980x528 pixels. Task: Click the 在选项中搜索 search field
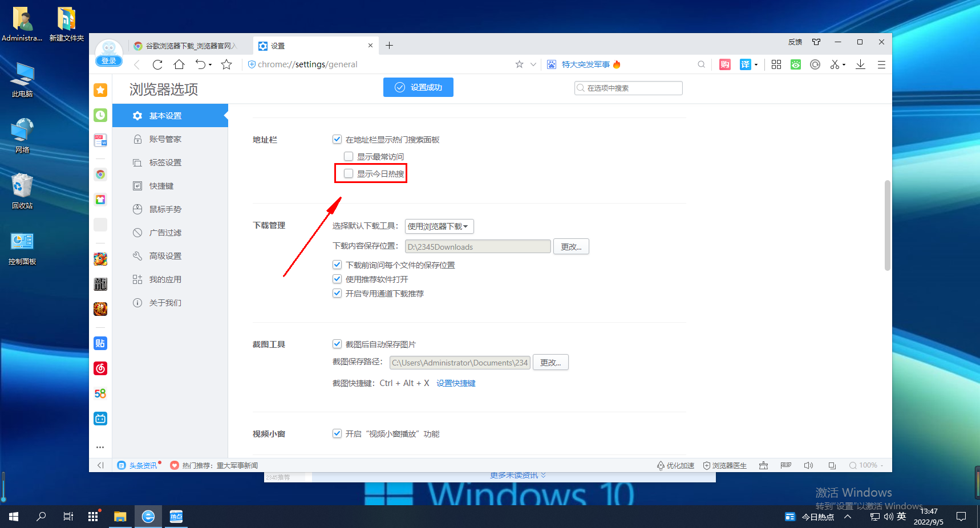point(629,88)
